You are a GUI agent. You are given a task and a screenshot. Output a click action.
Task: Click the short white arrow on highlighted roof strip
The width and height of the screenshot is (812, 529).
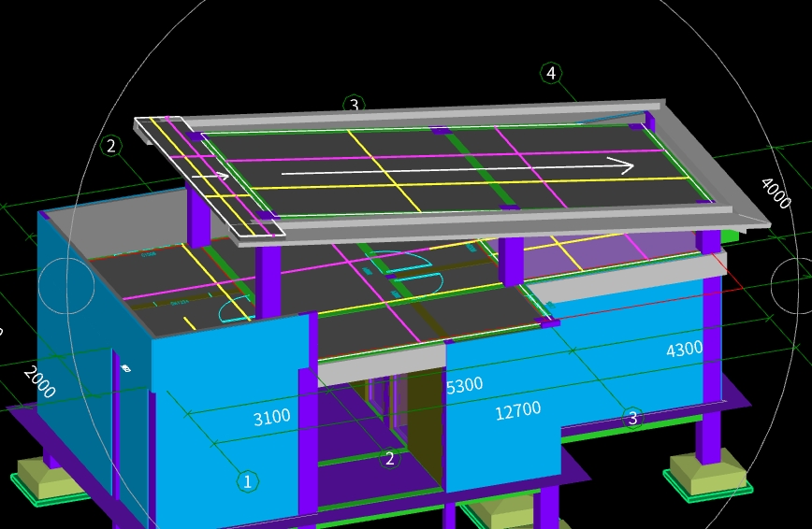210,176
